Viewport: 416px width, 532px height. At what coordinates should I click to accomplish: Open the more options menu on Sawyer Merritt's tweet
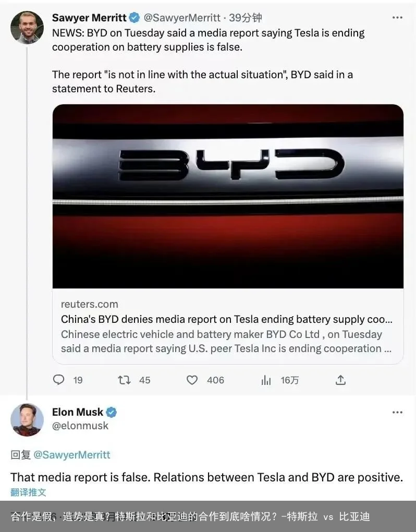click(398, 17)
